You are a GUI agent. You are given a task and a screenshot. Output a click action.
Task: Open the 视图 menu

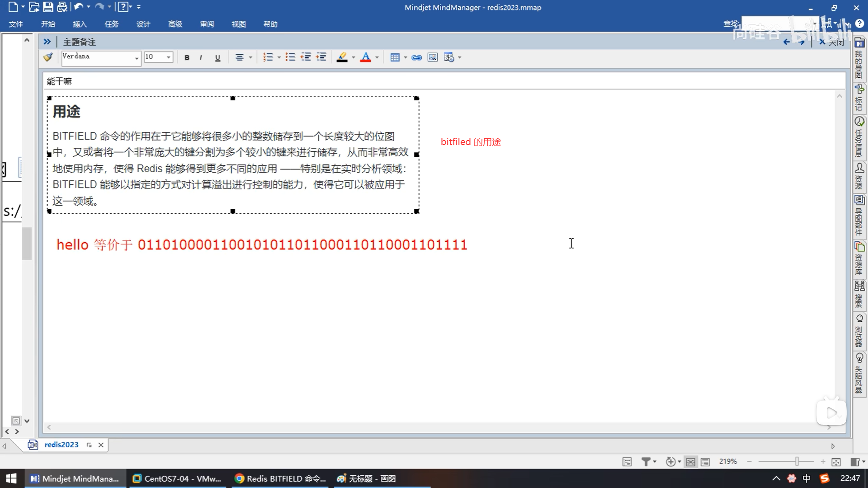pyautogui.click(x=239, y=24)
